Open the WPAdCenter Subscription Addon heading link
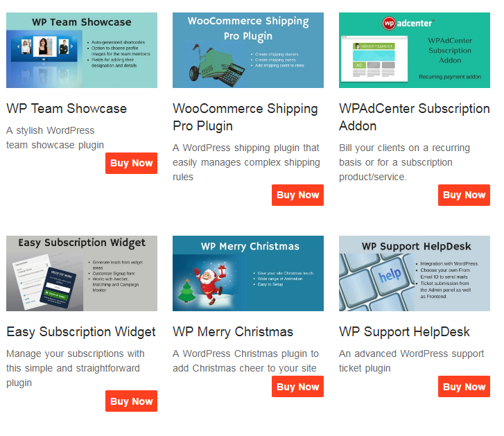 [415, 117]
